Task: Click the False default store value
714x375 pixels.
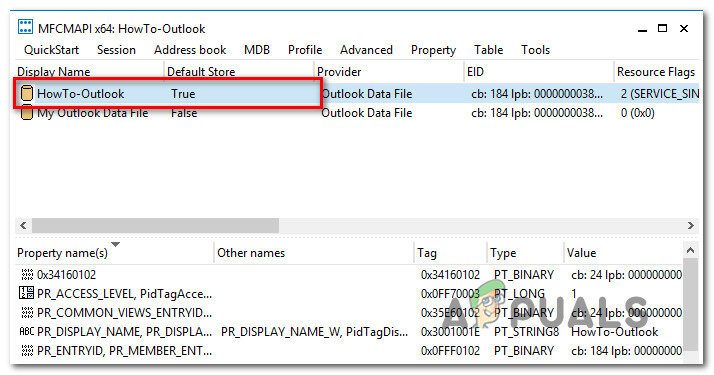Action: click(184, 113)
